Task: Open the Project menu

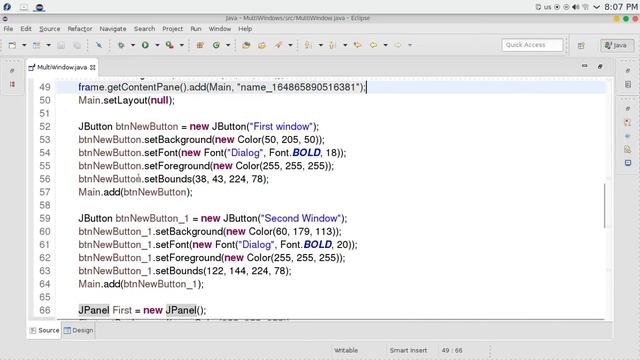Action: point(172,29)
